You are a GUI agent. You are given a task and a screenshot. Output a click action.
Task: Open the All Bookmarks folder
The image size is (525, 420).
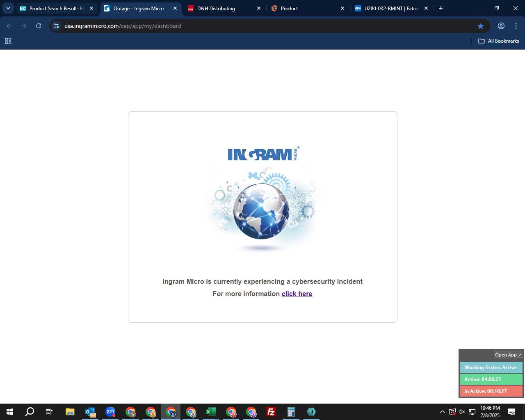[x=499, y=41]
